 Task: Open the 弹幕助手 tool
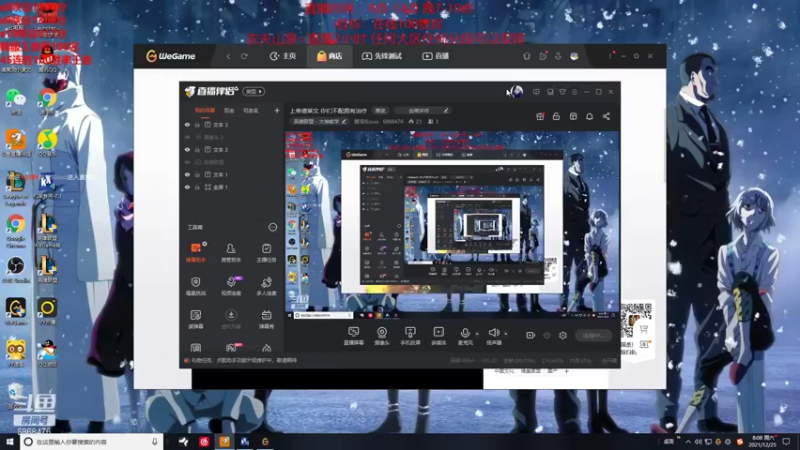tap(196, 253)
